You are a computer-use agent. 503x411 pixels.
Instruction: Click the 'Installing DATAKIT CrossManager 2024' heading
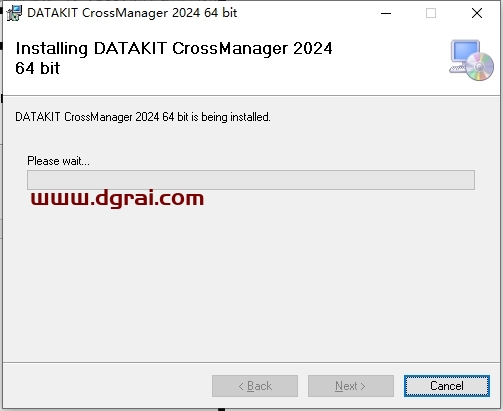tap(174, 58)
